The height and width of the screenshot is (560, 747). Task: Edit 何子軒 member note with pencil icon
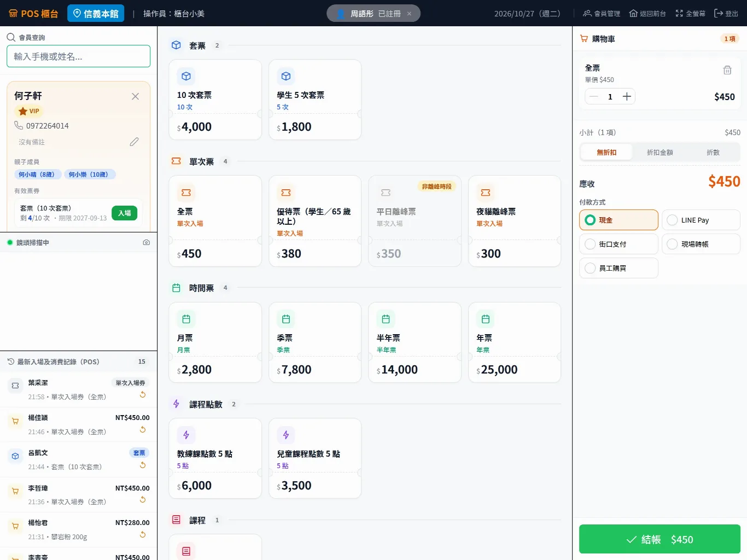pos(134,142)
